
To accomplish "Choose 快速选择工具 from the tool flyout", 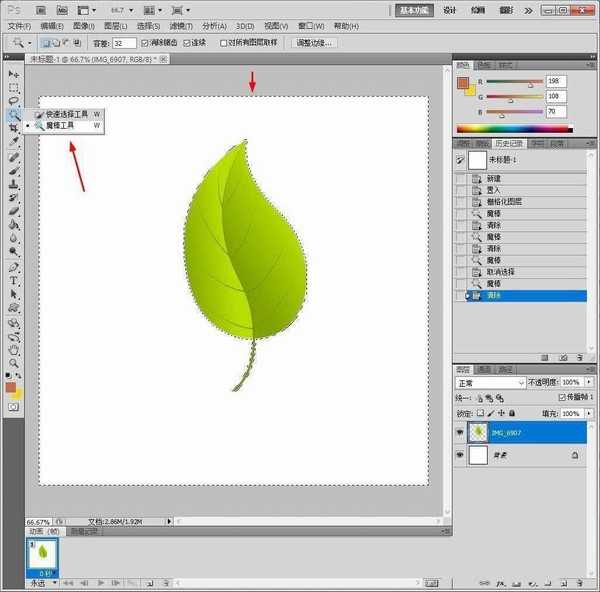I will click(66, 115).
